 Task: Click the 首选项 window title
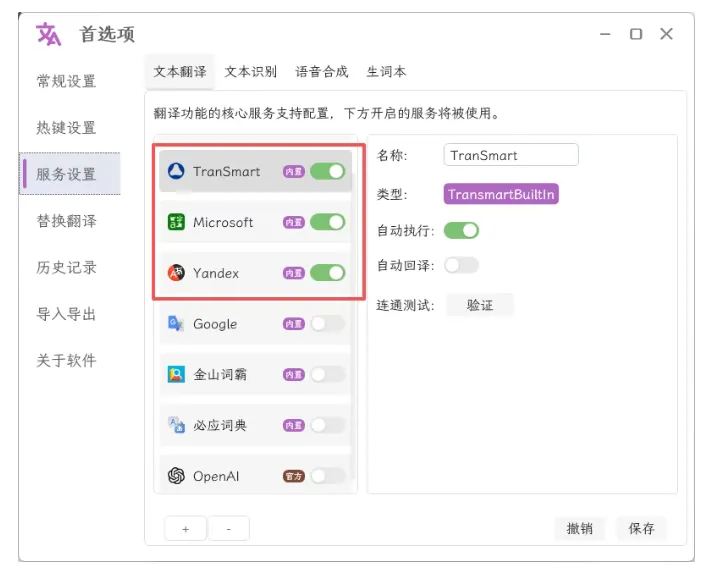pyautogui.click(x=107, y=34)
